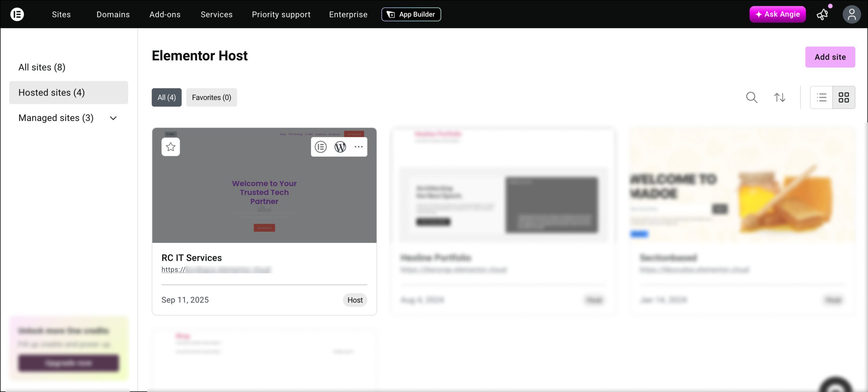Open the Sites menu
The width and height of the screenshot is (868, 392).
click(61, 14)
